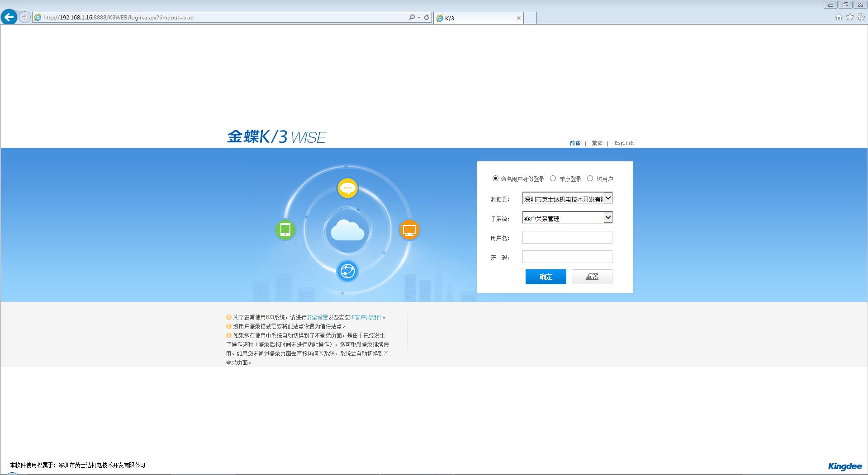Viewport: 868px width, 475px height.
Task: Click the blue globe network icon
Action: tap(347, 271)
